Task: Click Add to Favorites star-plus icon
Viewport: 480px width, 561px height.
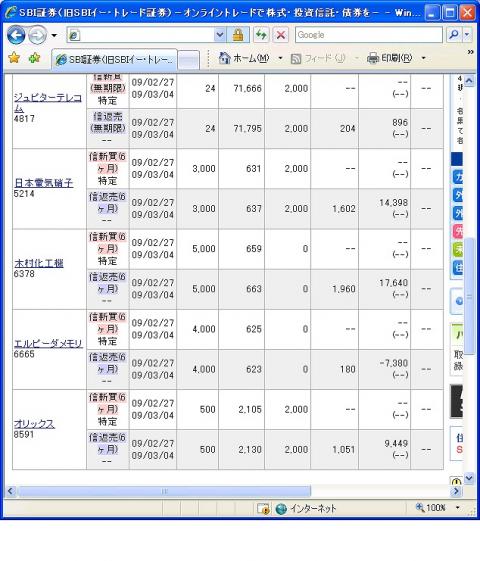Action: point(35,58)
